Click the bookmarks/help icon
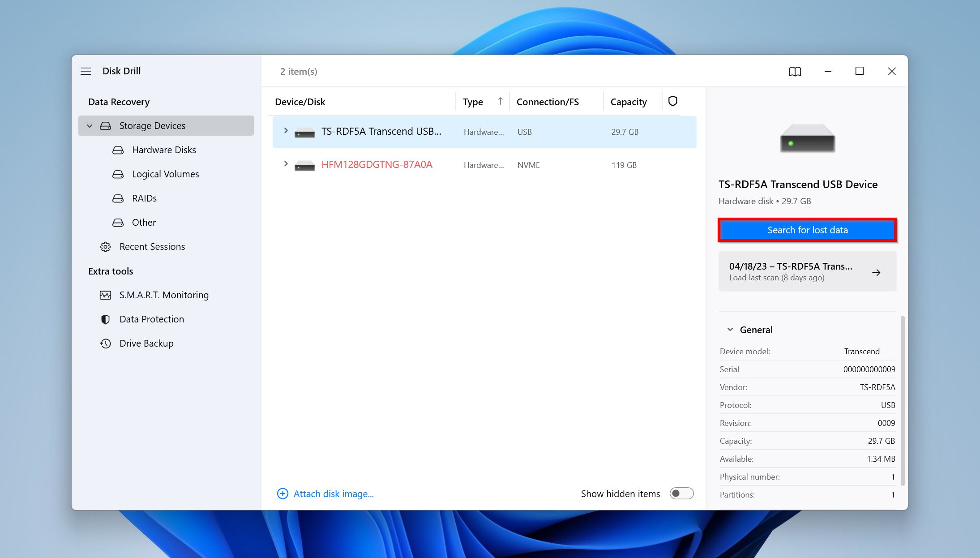Viewport: 980px width, 558px height. pyautogui.click(x=795, y=71)
